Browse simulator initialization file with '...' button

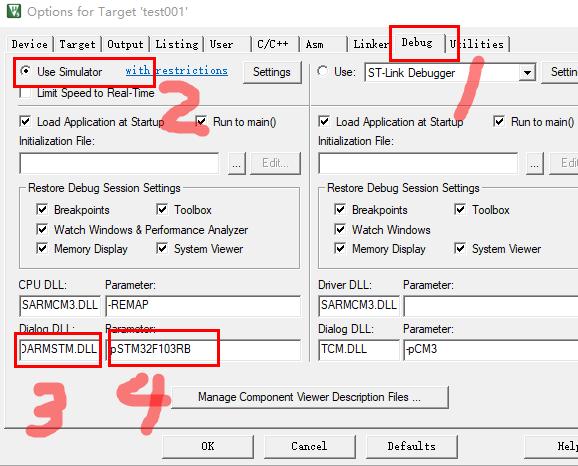237,163
